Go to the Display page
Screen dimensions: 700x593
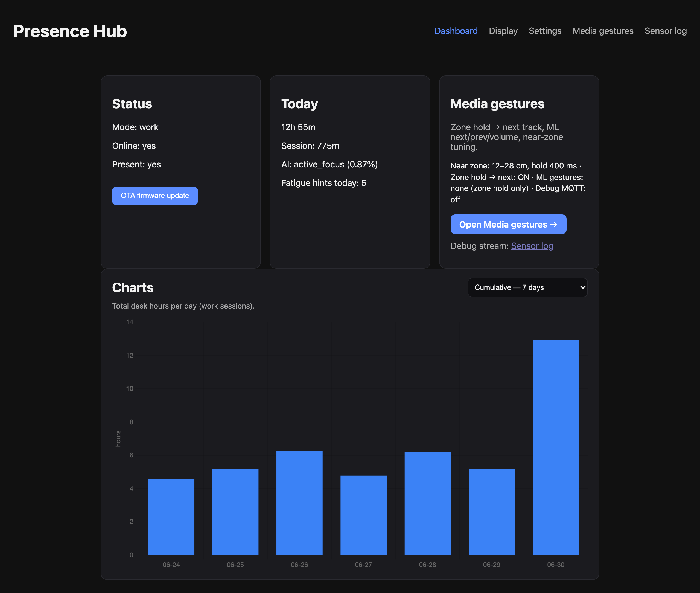click(503, 31)
